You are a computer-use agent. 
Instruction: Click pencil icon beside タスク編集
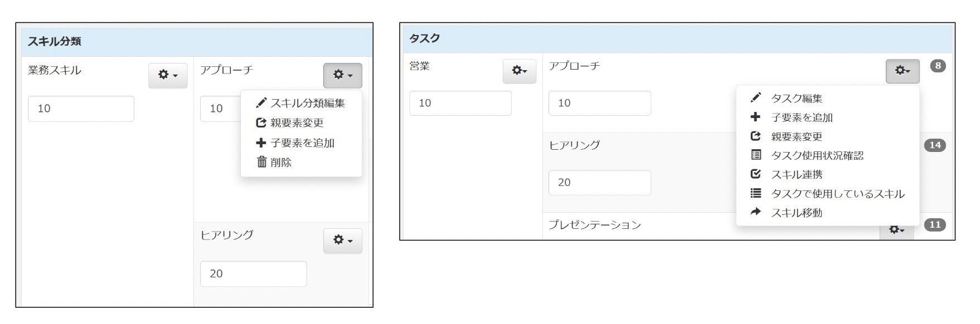(755, 98)
